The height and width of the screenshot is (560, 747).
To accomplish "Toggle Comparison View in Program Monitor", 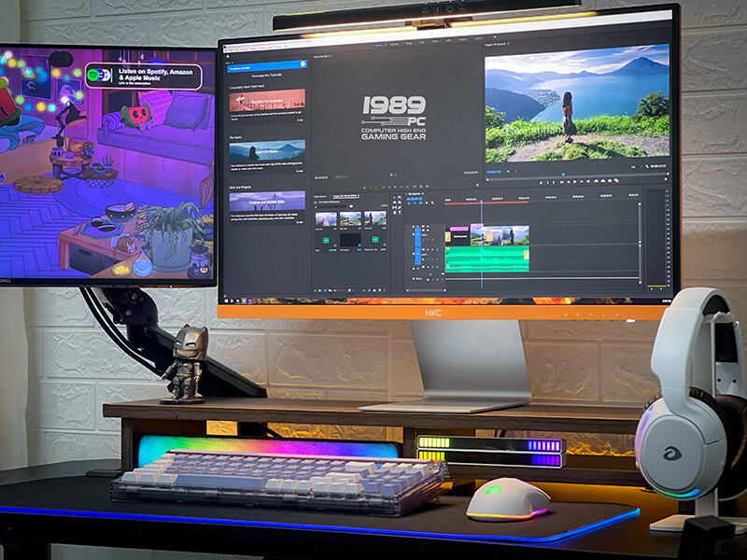I will coord(616,180).
